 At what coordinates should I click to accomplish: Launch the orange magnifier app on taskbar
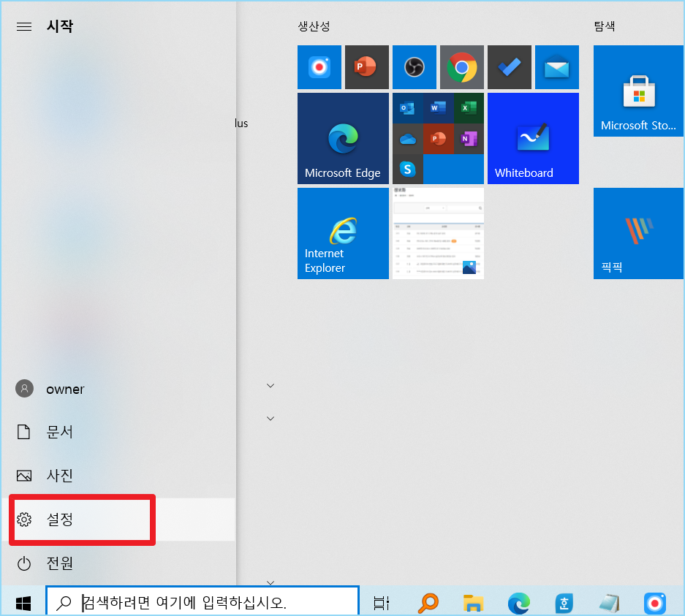[x=428, y=604]
